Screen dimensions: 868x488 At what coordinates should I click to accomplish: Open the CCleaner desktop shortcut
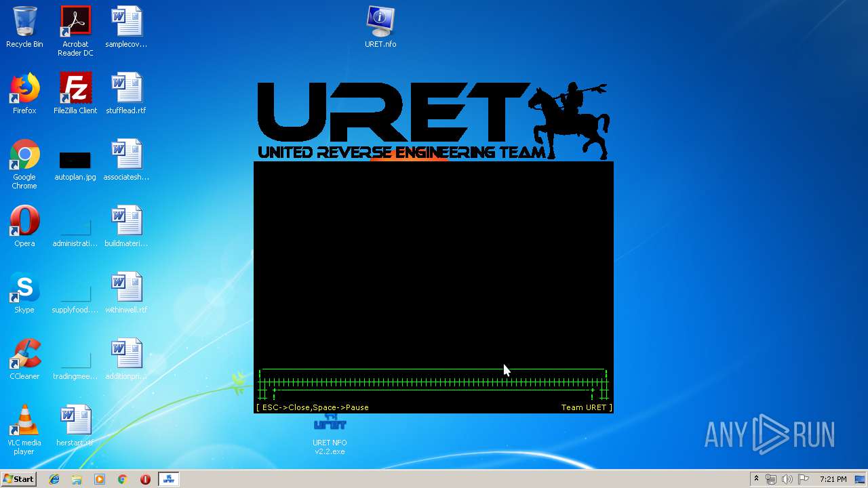24,359
